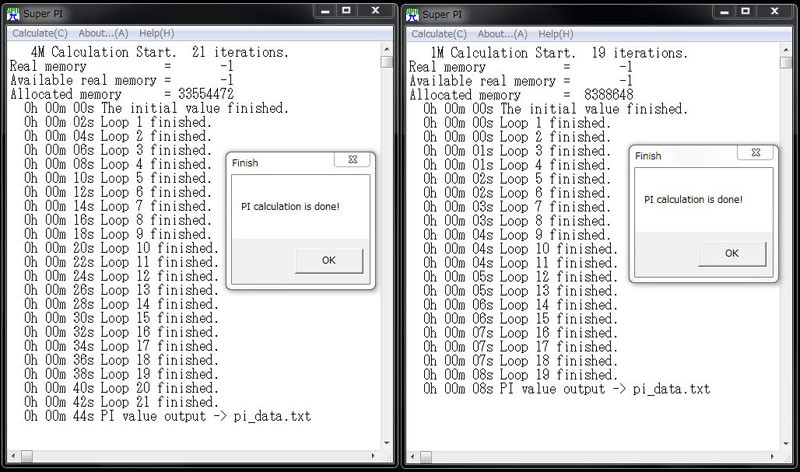This screenshot has height=472, width=800.
Task: Click allocated memory value 8388648
Action: click(x=609, y=94)
